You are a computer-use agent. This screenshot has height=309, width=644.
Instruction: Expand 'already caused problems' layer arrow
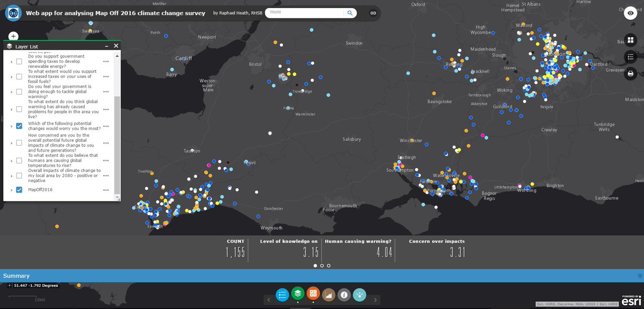coord(11,109)
